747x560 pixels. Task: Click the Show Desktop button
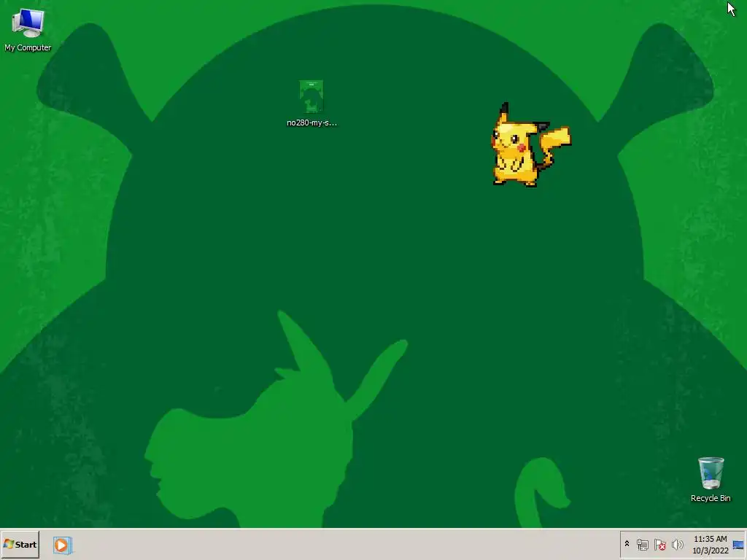(x=739, y=544)
